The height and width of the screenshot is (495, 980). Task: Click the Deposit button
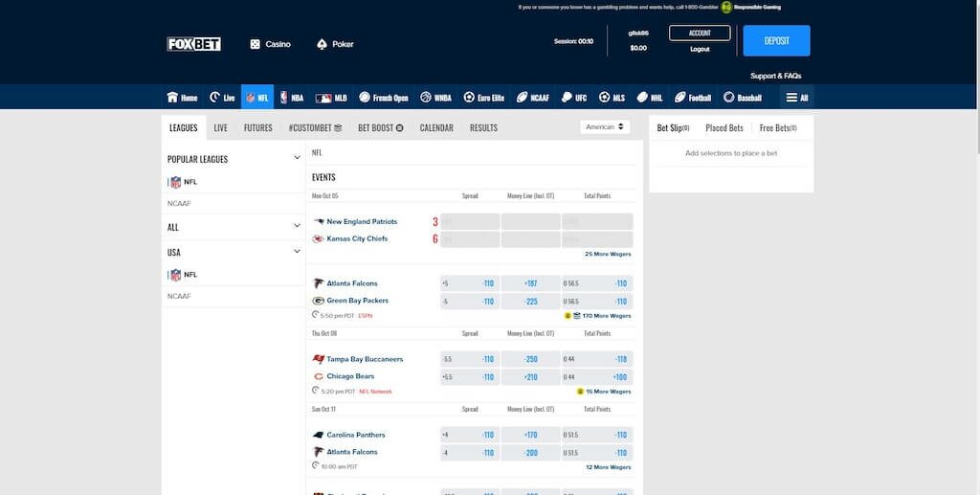coord(776,40)
